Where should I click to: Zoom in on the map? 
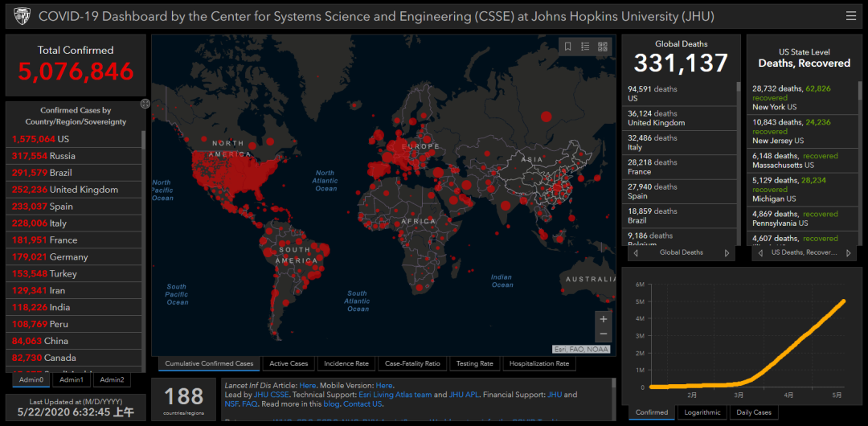pos(604,319)
